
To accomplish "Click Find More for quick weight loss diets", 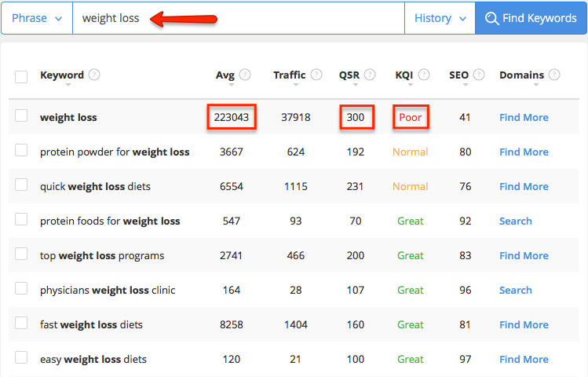I will tap(524, 186).
